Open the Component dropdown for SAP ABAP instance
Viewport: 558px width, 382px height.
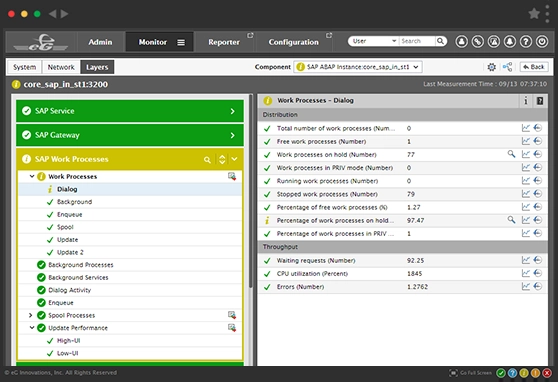coord(358,67)
